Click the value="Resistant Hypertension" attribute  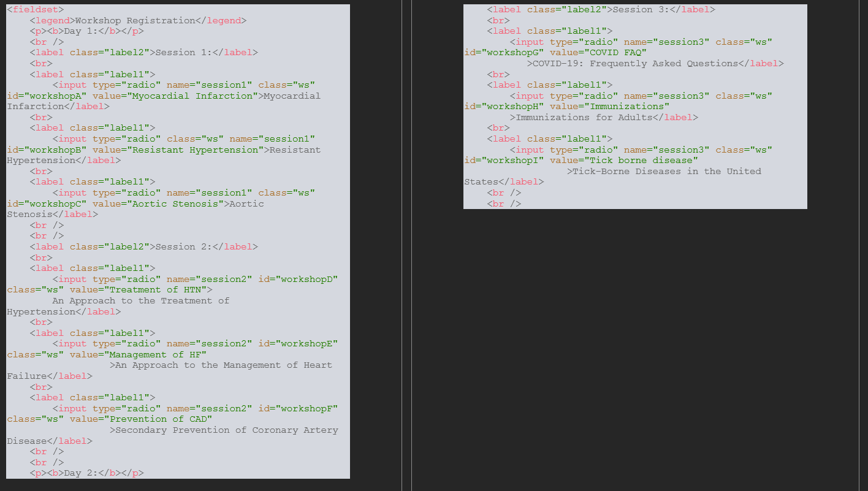[178, 150]
